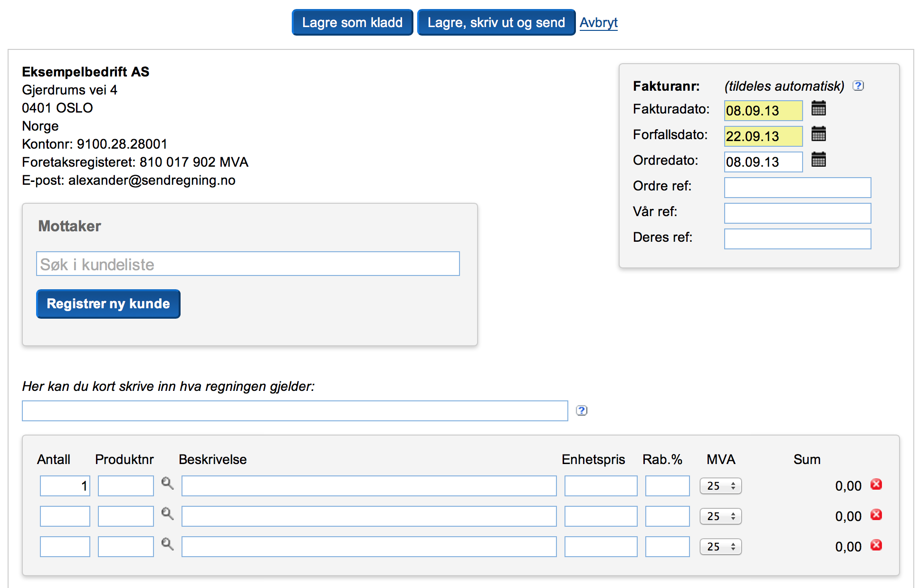Search products in first line row
The height and width of the screenshot is (588, 919).
[x=167, y=484]
